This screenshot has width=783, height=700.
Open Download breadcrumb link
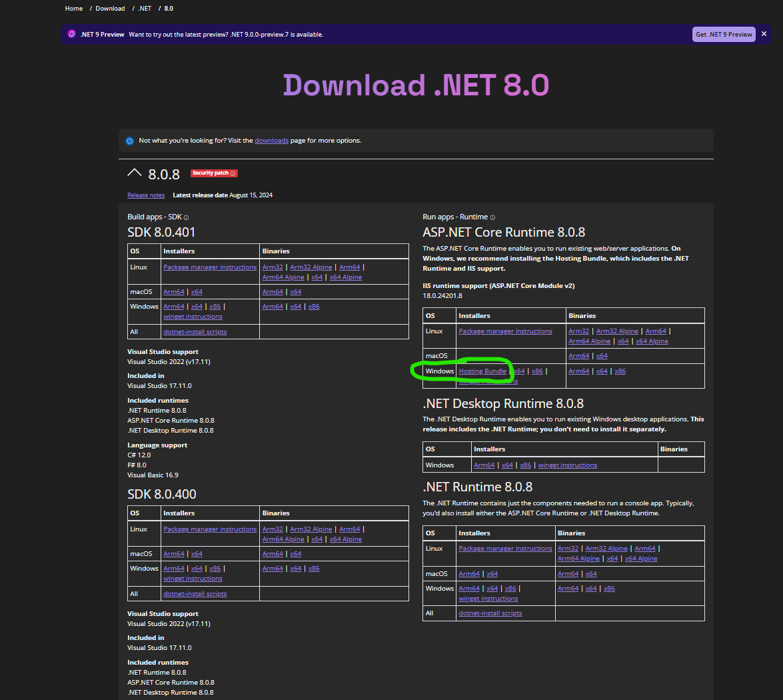[111, 9]
